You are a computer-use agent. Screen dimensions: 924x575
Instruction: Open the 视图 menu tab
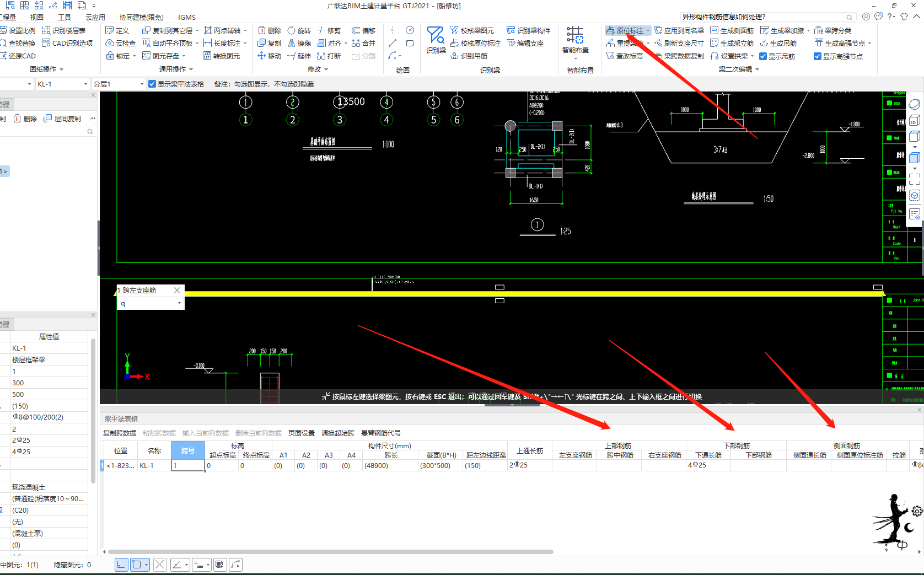pyautogui.click(x=37, y=17)
